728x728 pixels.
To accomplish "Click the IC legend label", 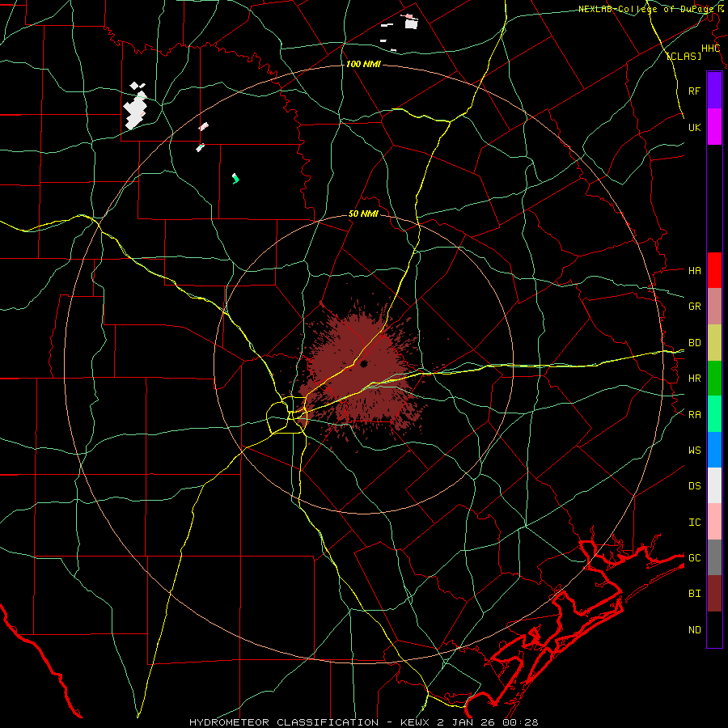I will 695,523.
